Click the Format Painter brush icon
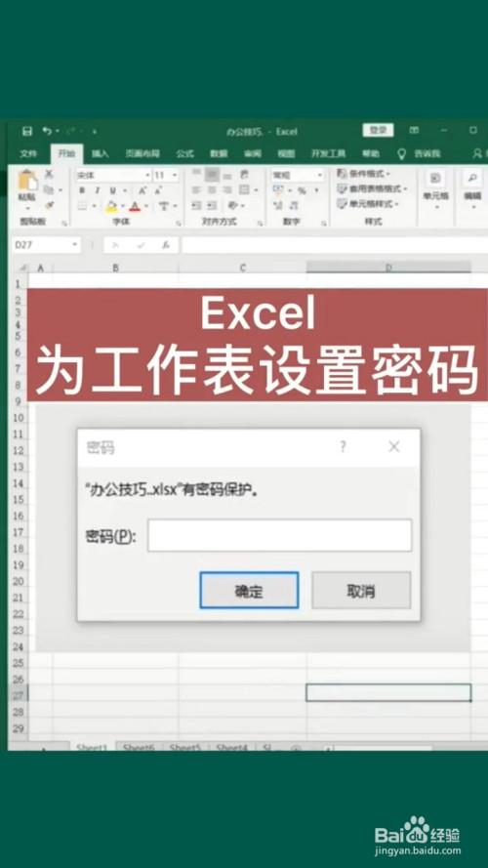Screen dimensions: 488x868 pyautogui.click(x=49, y=205)
